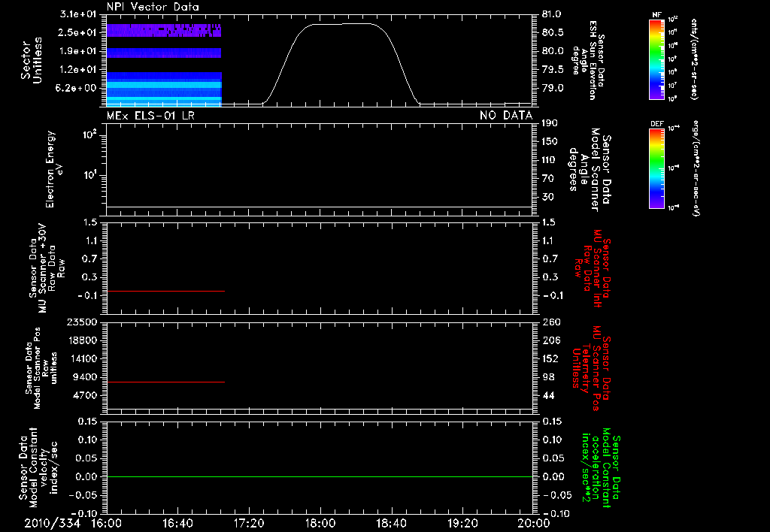Image resolution: width=770 pixels, height=532 pixels.
Task: Click the '70' scanner angle tick label
Action: [x=547, y=179]
